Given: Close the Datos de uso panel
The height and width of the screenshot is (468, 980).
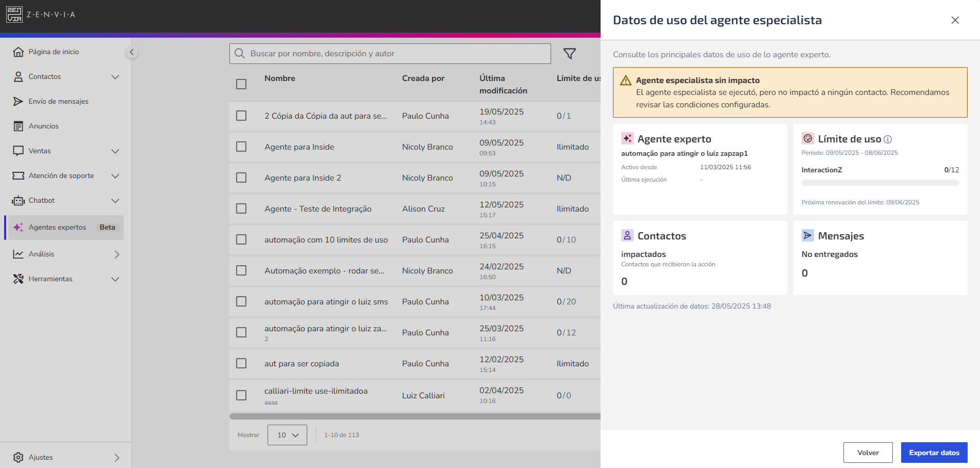Looking at the screenshot, I should point(955,20).
